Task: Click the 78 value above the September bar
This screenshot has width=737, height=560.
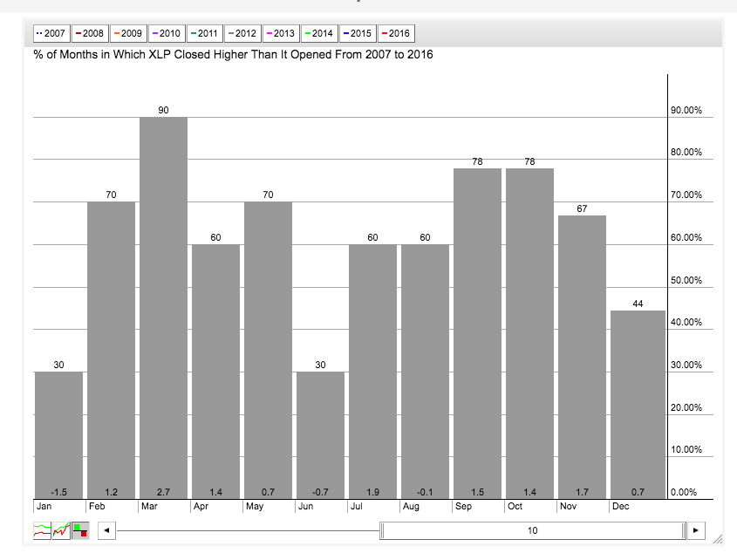Action: pos(478,161)
